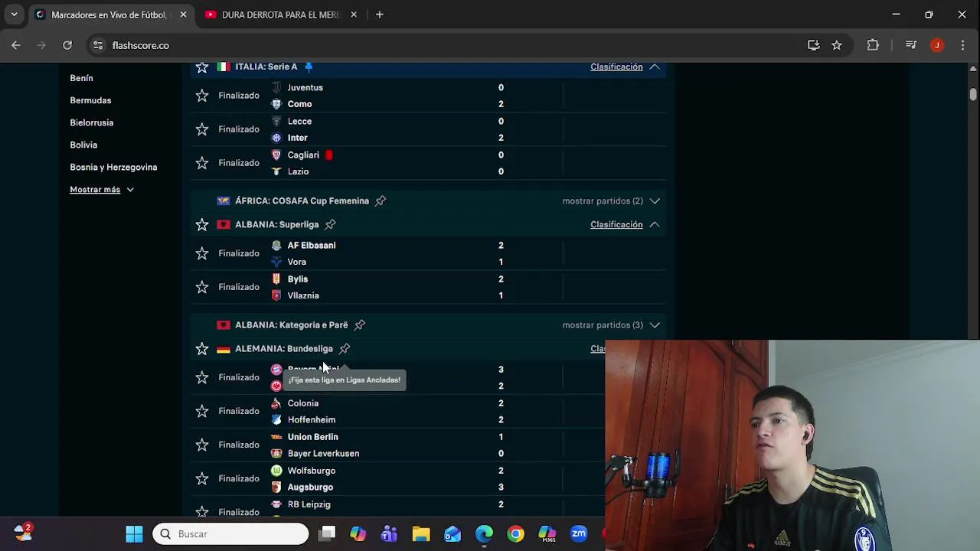Click the browser back arrow
Screen dimensions: 980x551
[x=16, y=45]
